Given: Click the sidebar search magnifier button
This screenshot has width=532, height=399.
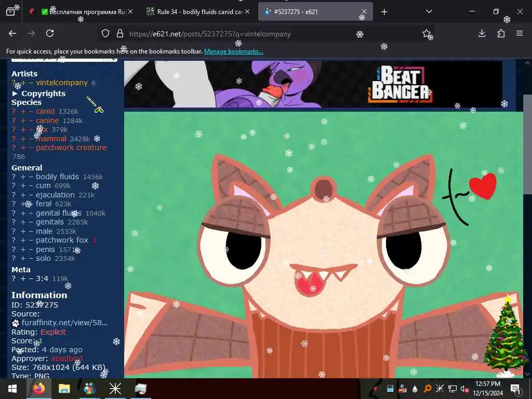Looking at the screenshot, I should [x=110, y=59].
